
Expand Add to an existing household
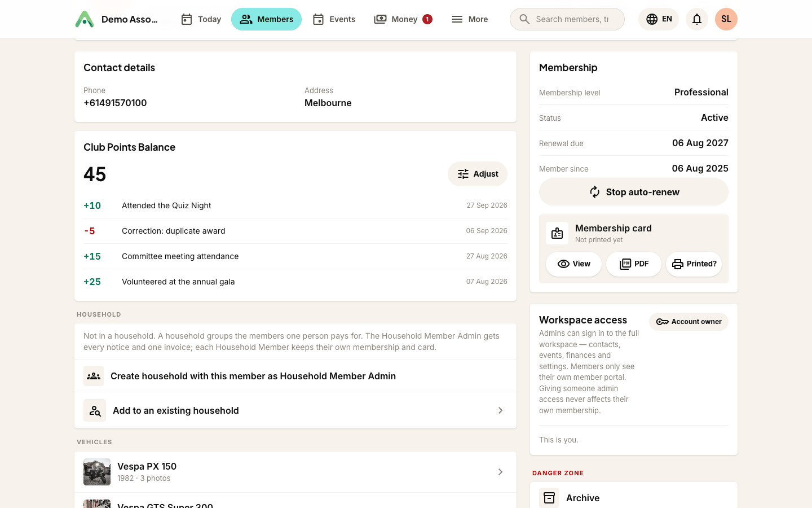coord(295,410)
